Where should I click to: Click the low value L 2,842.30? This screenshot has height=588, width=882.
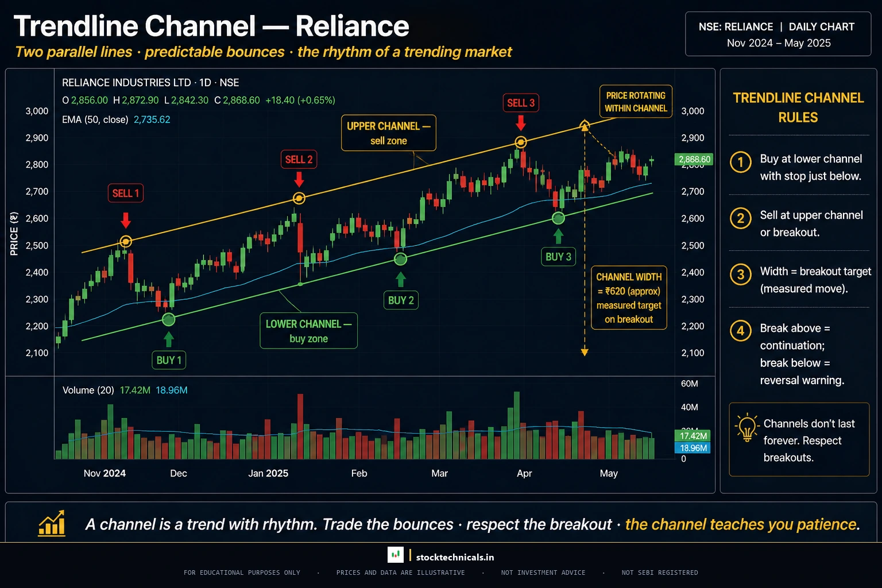(187, 100)
